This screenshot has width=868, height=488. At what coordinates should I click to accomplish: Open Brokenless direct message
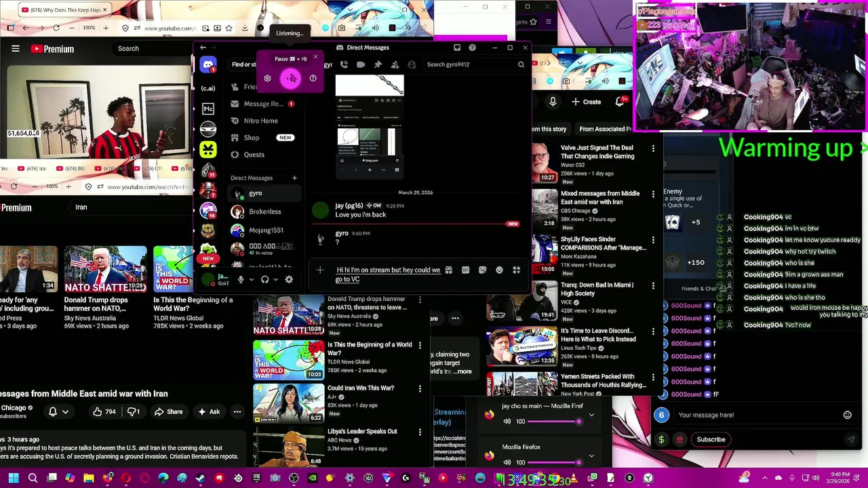point(264,211)
